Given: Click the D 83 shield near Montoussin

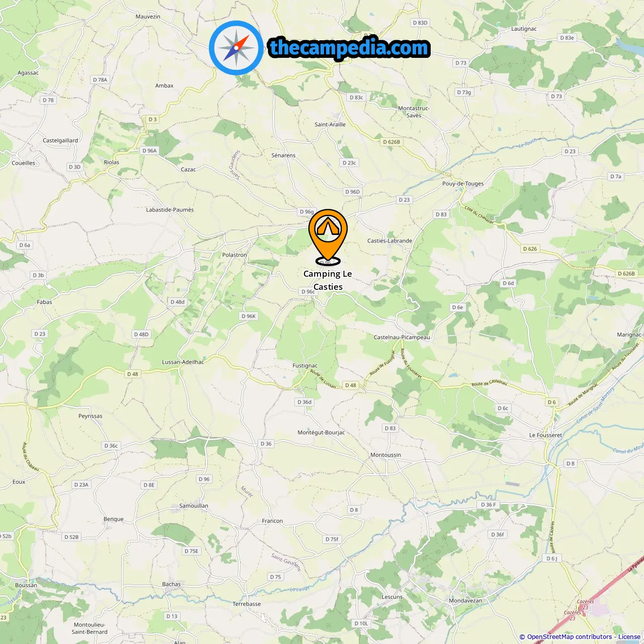Looking at the screenshot, I should (x=390, y=428).
